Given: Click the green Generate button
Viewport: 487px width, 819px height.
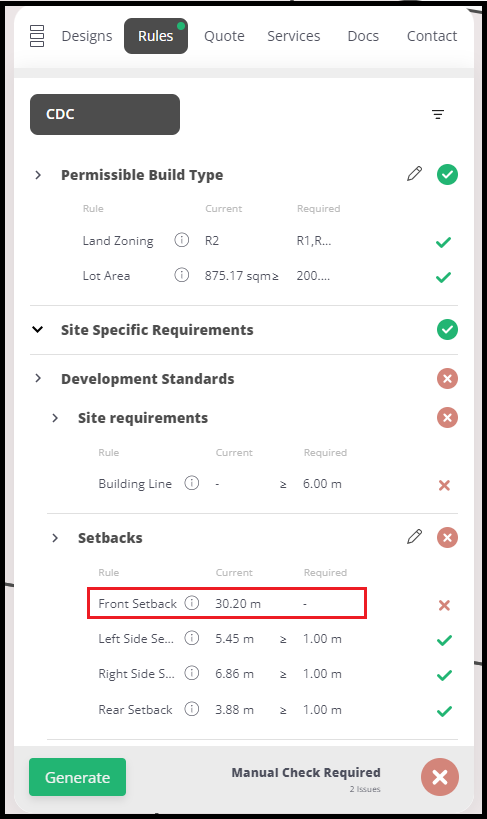Looking at the screenshot, I should 77,777.
